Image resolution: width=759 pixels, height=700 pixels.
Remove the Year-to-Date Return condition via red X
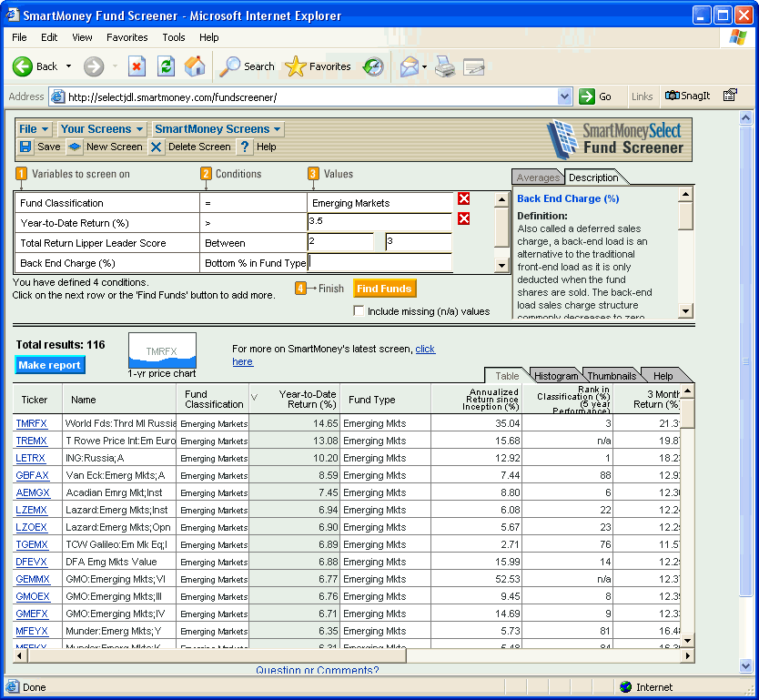point(463,220)
